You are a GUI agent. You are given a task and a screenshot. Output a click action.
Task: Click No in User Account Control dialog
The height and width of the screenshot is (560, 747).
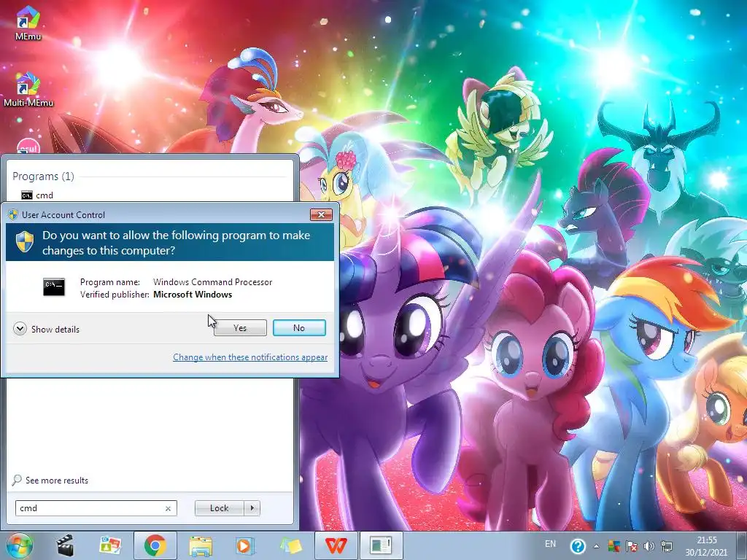click(x=299, y=327)
